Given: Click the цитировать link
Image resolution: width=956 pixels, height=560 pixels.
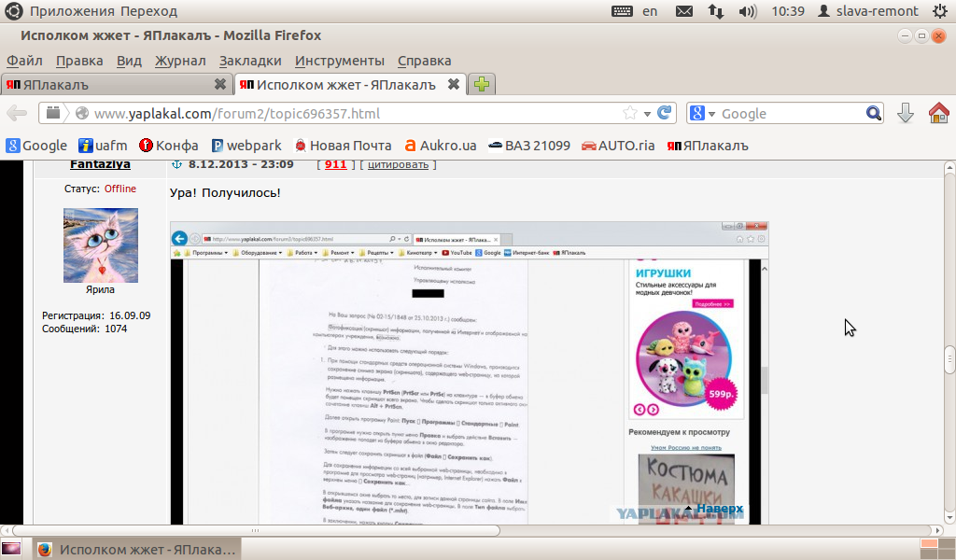Looking at the screenshot, I should (x=399, y=165).
